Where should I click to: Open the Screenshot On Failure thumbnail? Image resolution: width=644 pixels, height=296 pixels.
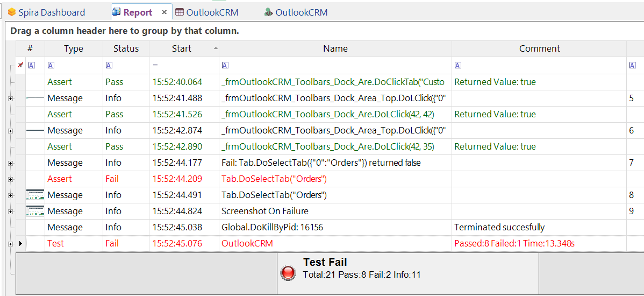35,211
